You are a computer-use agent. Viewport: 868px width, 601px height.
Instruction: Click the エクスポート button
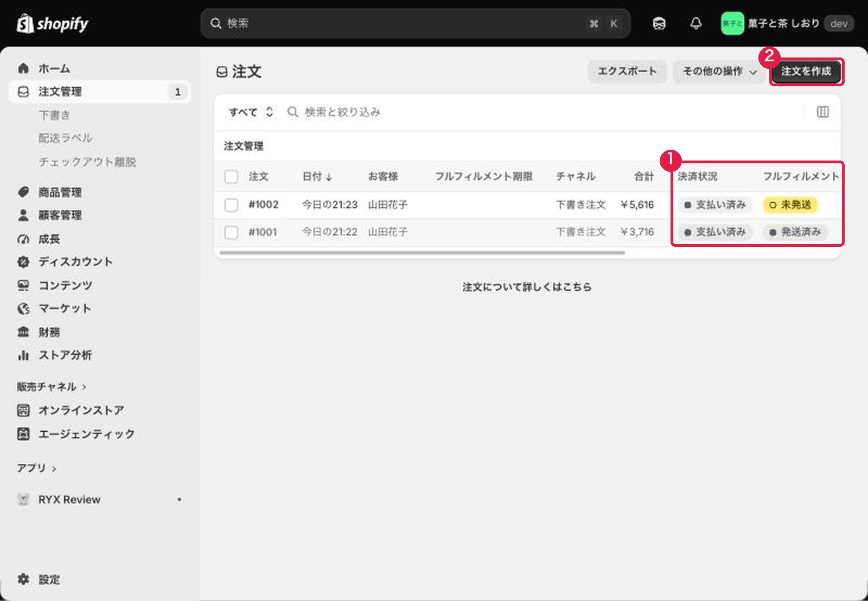coord(627,72)
